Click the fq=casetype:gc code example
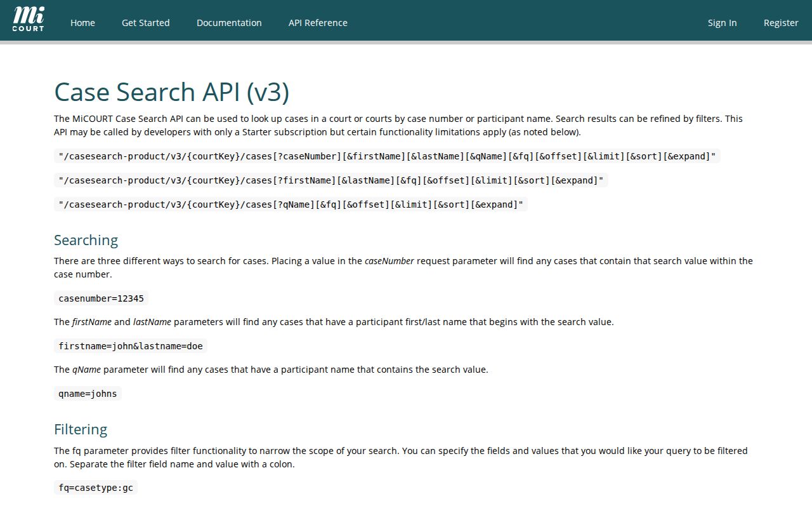Image resolution: width=812 pixels, height=508 pixels. 96,488
